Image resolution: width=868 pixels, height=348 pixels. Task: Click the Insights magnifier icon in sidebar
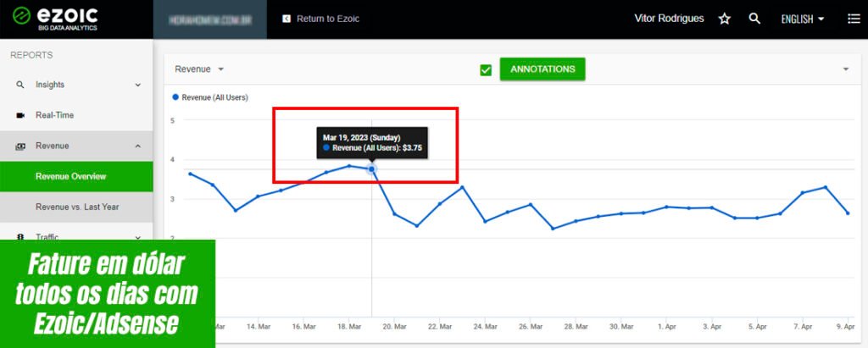pos(20,85)
